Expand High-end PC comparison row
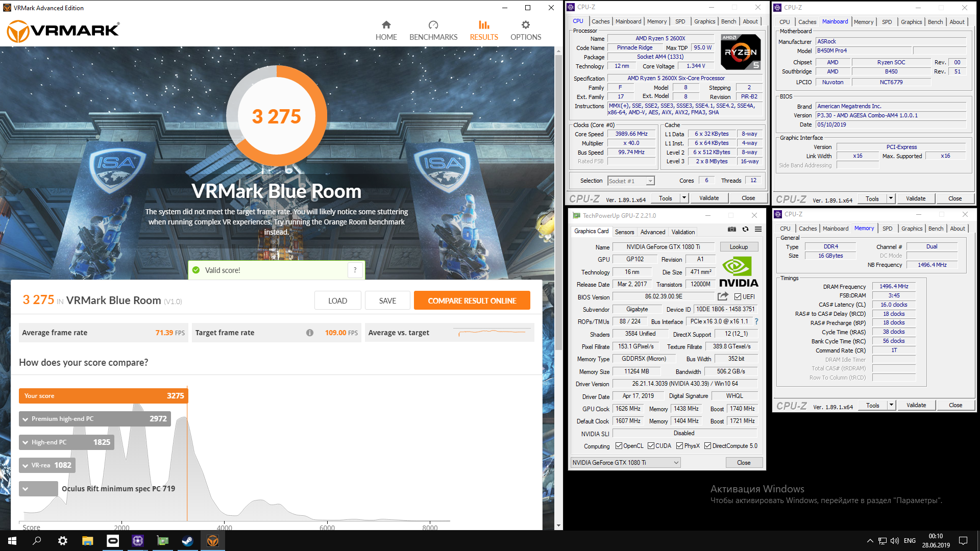This screenshot has height=551, width=980. tap(25, 442)
